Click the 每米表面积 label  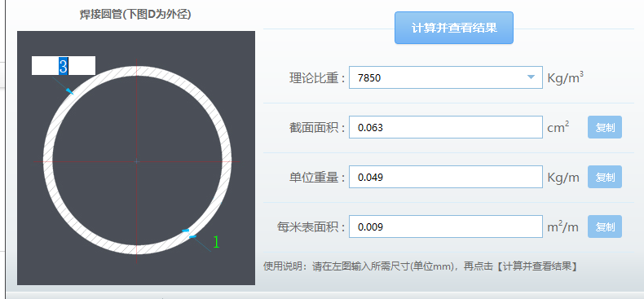(311, 227)
